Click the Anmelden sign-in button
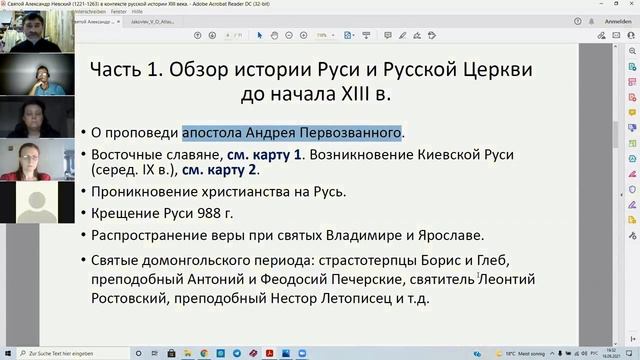Screen dimensions: 640x360 click(618, 21)
